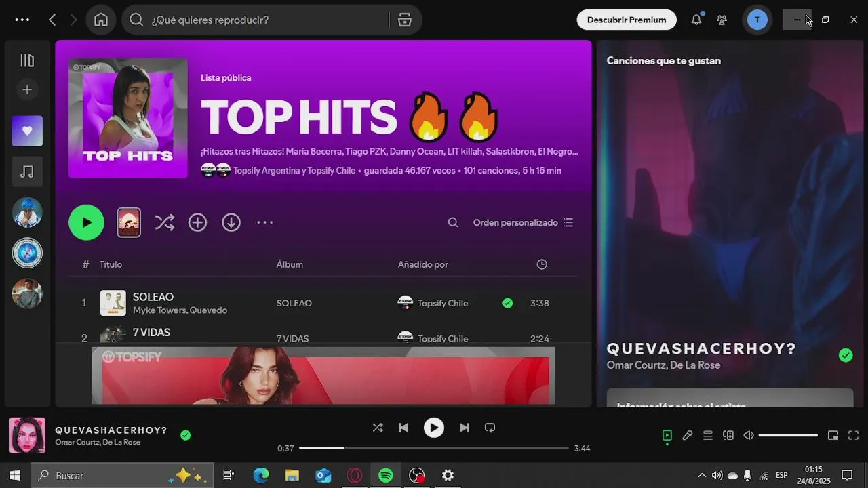Viewport: 868px width, 488px height.
Task: Click the Topsify banner advertisement
Action: (323, 375)
